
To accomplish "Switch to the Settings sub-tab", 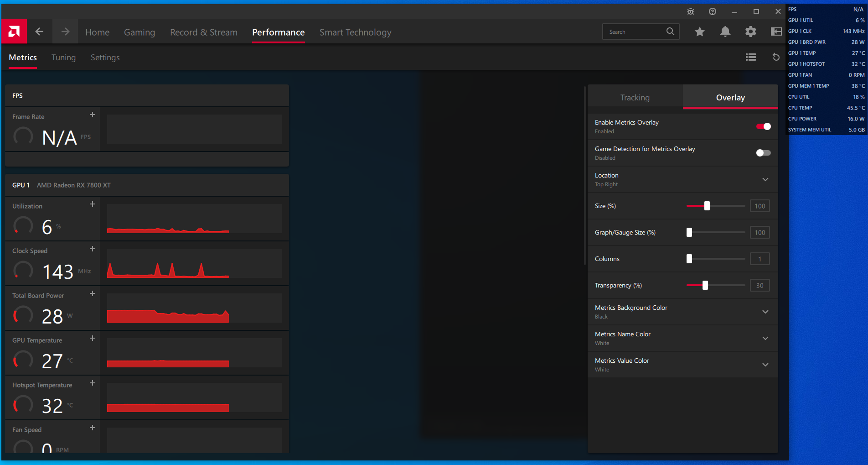I will 105,57.
